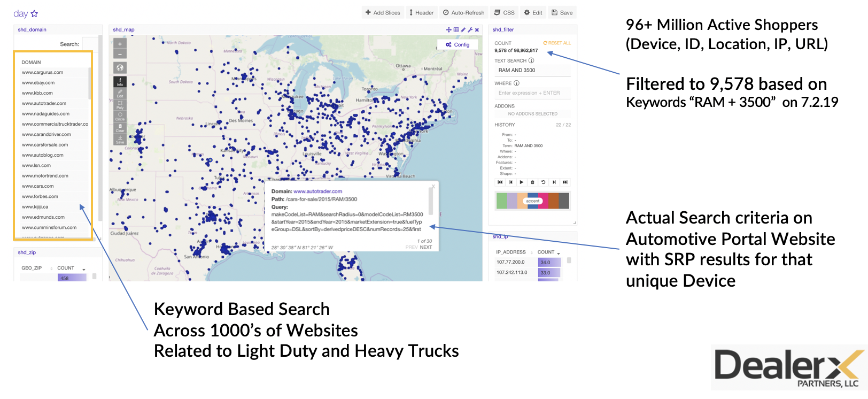868x399 pixels.
Task: Zoom in on the shd_map
Action: [x=120, y=44]
